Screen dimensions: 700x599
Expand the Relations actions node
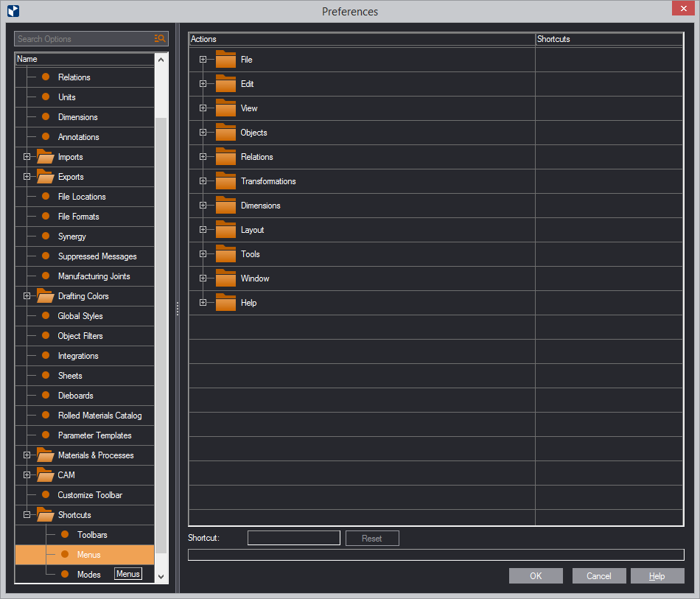click(x=203, y=157)
